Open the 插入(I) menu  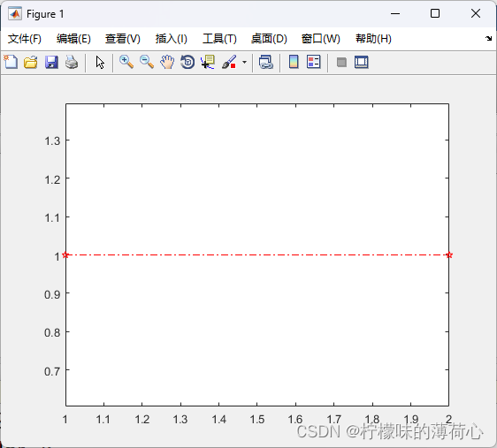click(x=172, y=39)
